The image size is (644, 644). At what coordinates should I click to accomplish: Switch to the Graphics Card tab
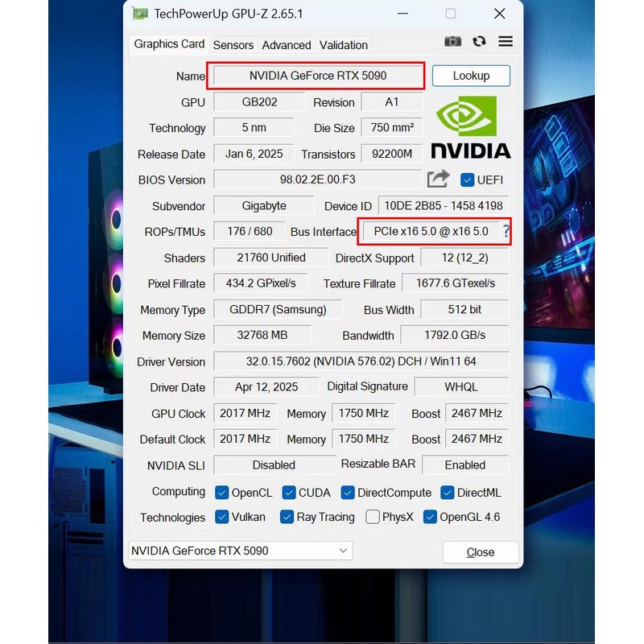click(x=169, y=44)
